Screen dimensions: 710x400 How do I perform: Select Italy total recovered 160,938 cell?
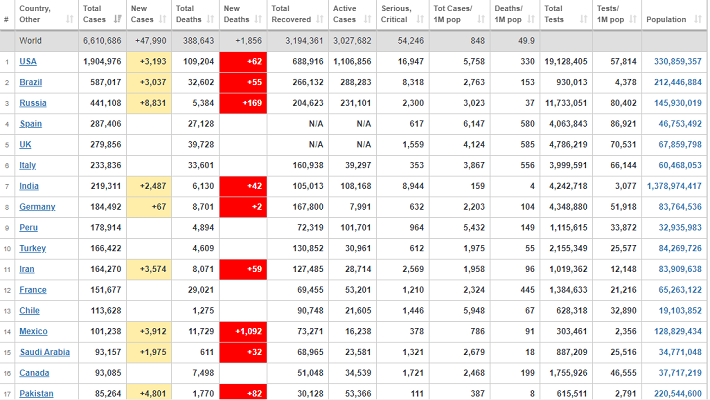click(x=298, y=165)
